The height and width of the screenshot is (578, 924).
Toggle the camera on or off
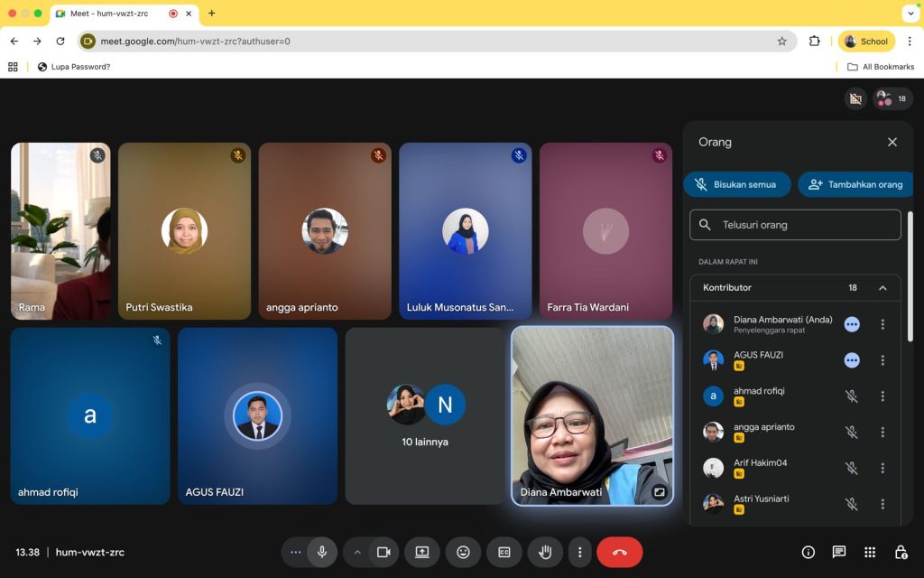[x=383, y=552]
